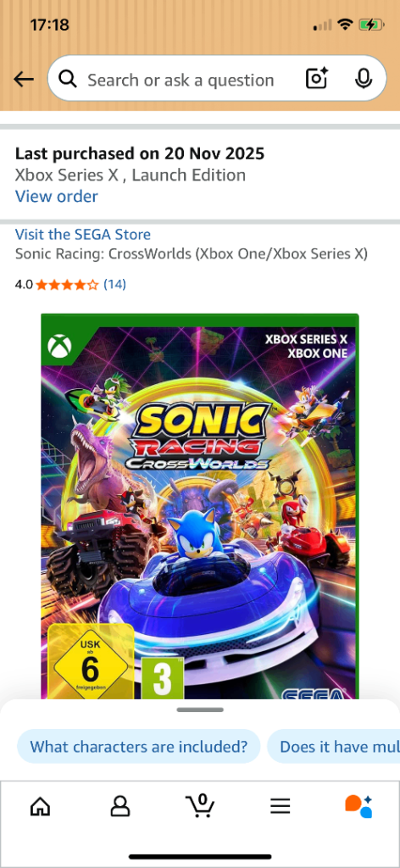The width and height of the screenshot is (400, 868).
Task: Open camera lens search icon
Action: click(317, 79)
